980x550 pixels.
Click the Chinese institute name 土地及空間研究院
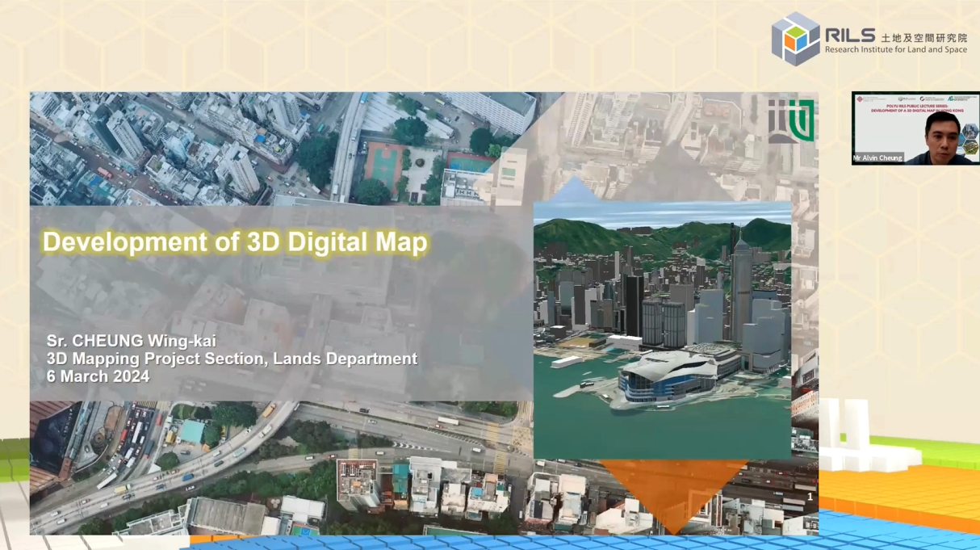click(923, 37)
